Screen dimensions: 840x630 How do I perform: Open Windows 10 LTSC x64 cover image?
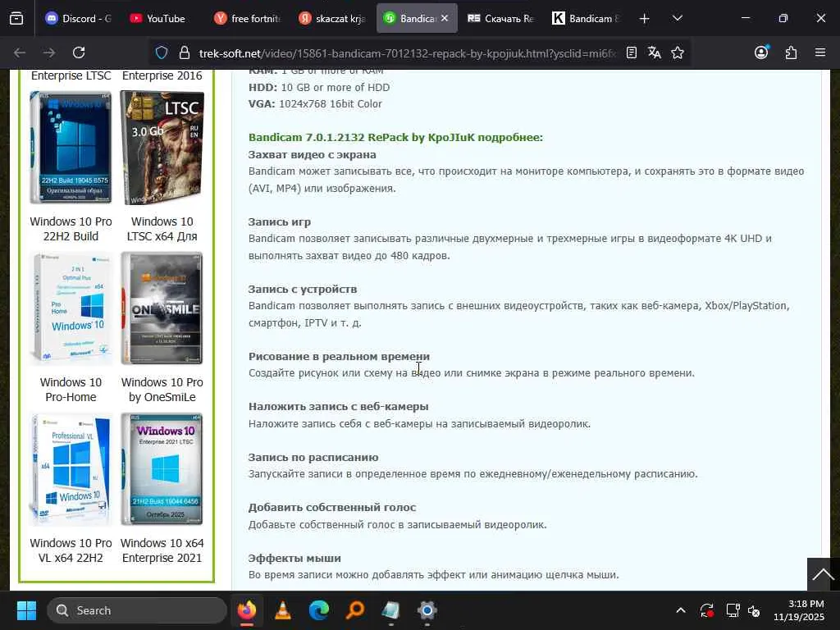click(x=162, y=148)
